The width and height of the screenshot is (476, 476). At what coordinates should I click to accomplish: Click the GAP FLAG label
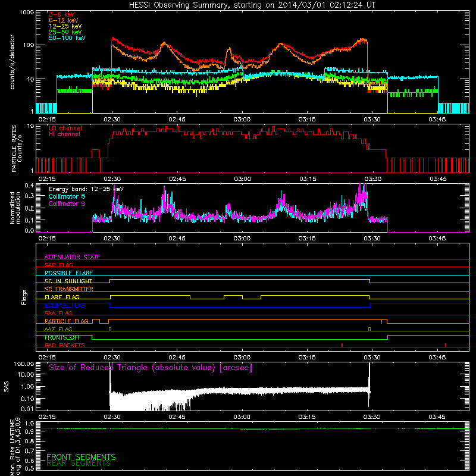(x=58, y=265)
